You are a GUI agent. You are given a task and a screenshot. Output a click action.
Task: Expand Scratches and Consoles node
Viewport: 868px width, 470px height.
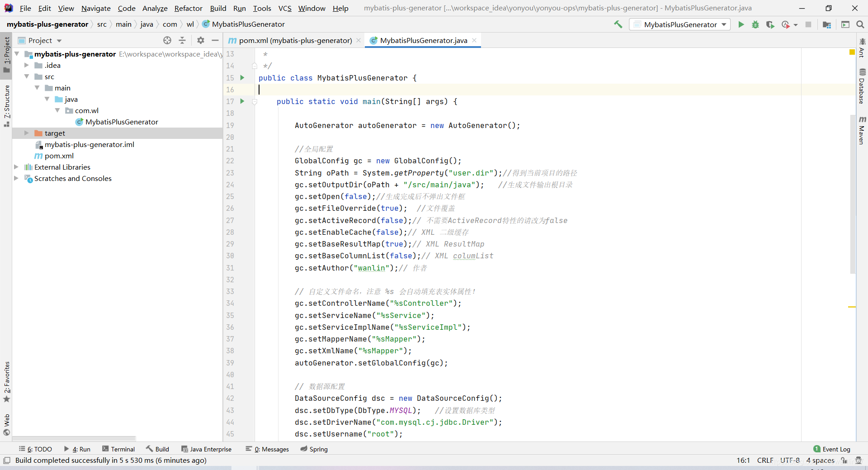click(x=17, y=178)
